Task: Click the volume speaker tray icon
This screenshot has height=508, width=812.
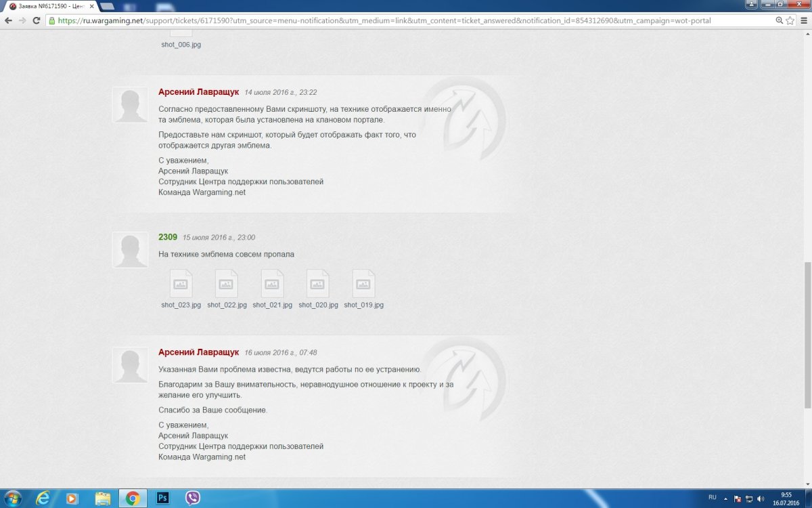Action: coord(761,499)
